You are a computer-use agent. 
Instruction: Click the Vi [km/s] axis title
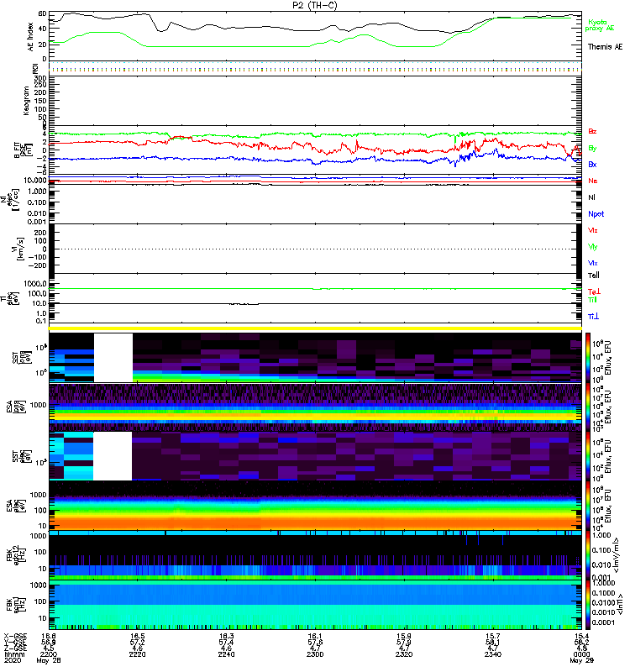coord(17,249)
